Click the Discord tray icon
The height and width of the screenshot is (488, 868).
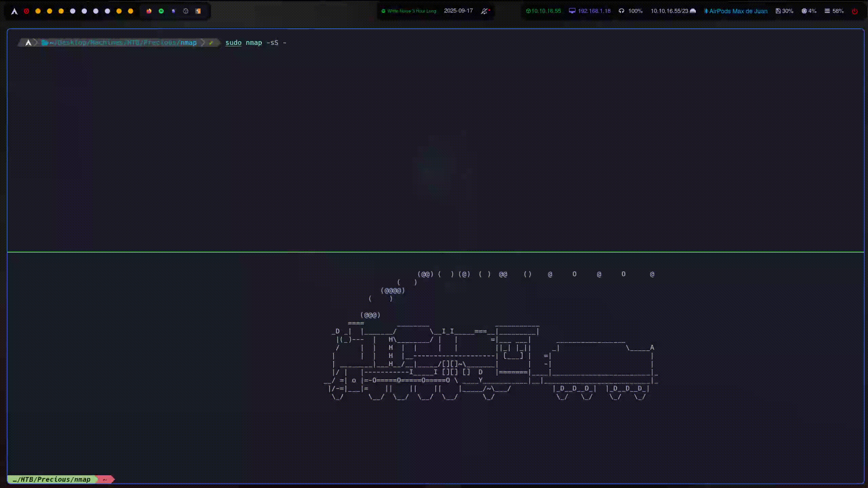click(173, 11)
